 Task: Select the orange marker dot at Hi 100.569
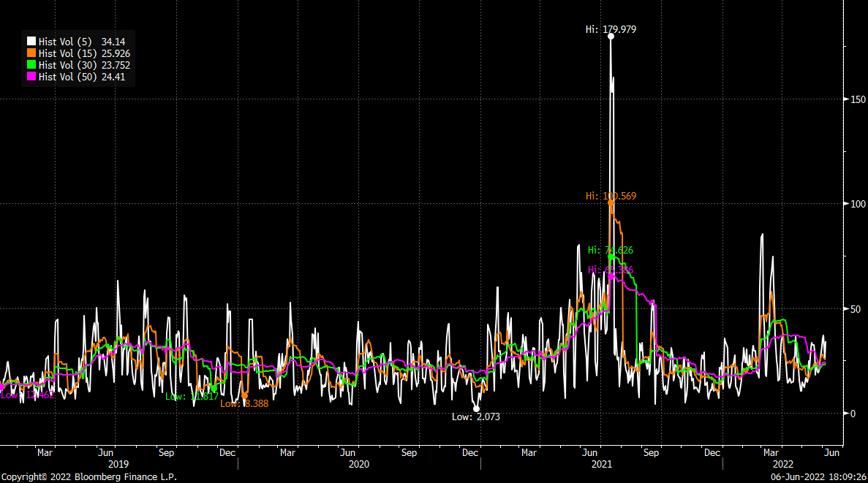[611, 202]
